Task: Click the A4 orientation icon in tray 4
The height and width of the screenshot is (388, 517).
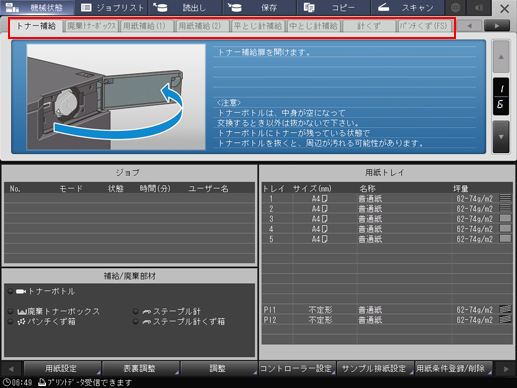Action: tap(324, 229)
